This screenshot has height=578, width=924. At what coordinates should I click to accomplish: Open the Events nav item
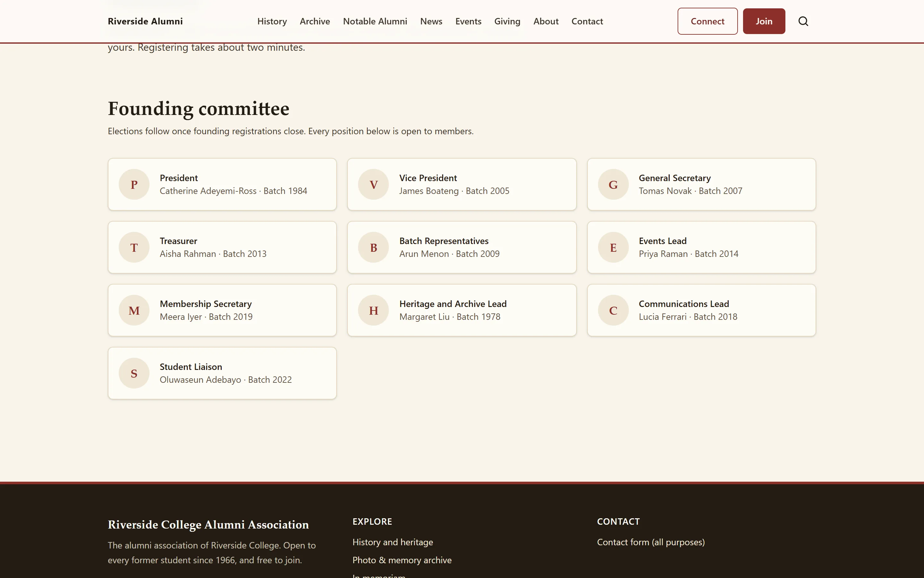468,22
